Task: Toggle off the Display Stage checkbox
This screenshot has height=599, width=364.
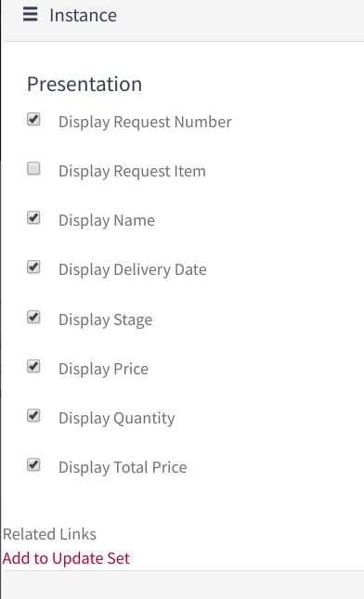Action: coord(33,317)
